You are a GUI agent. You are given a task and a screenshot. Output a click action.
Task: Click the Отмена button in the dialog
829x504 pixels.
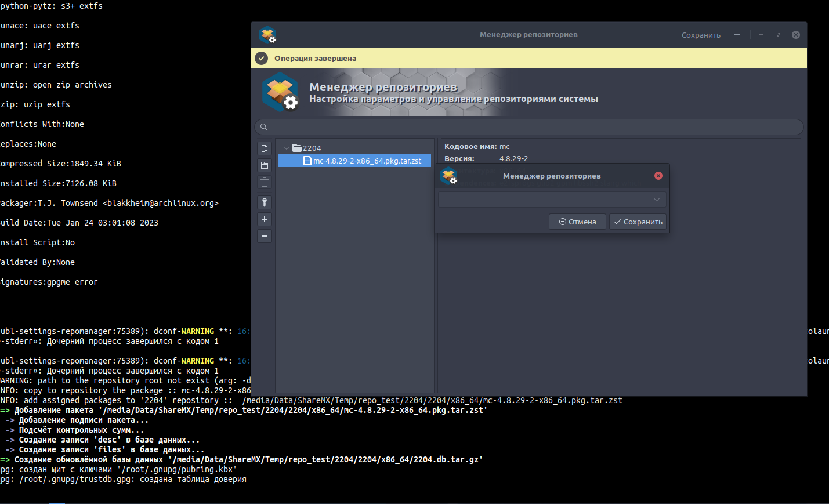click(x=577, y=222)
